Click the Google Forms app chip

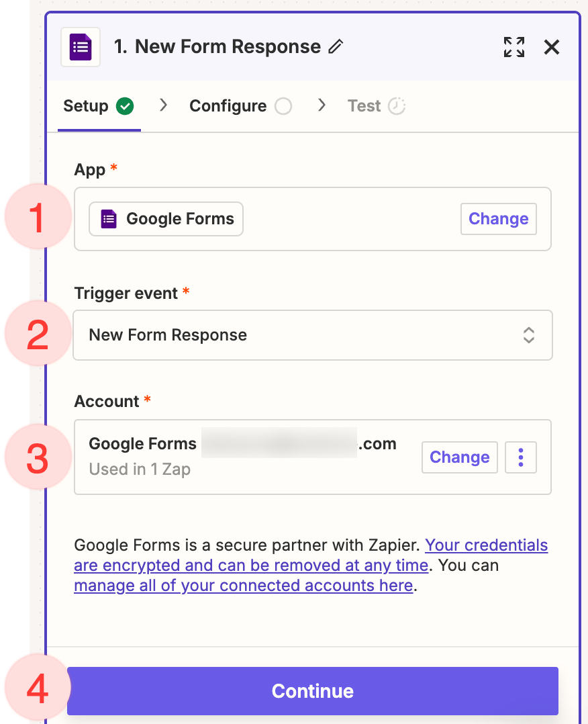[x=166, y=219]
